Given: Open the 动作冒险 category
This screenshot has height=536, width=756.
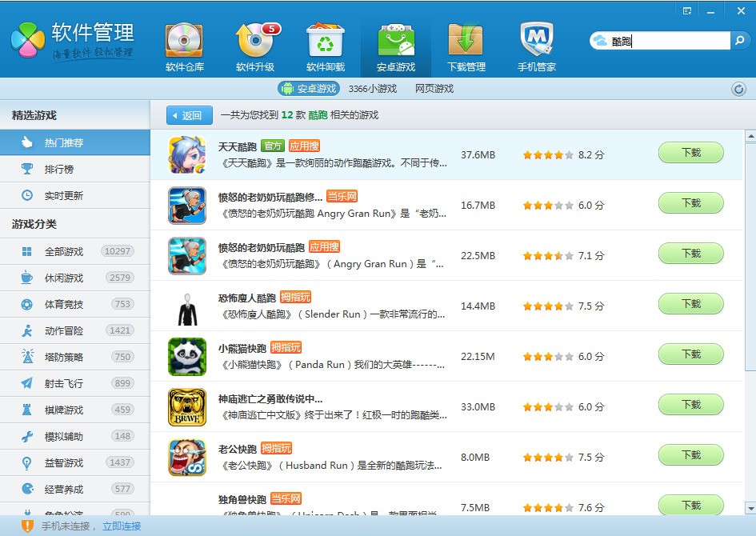Looking at the screenshot, I should click(75, 330).
